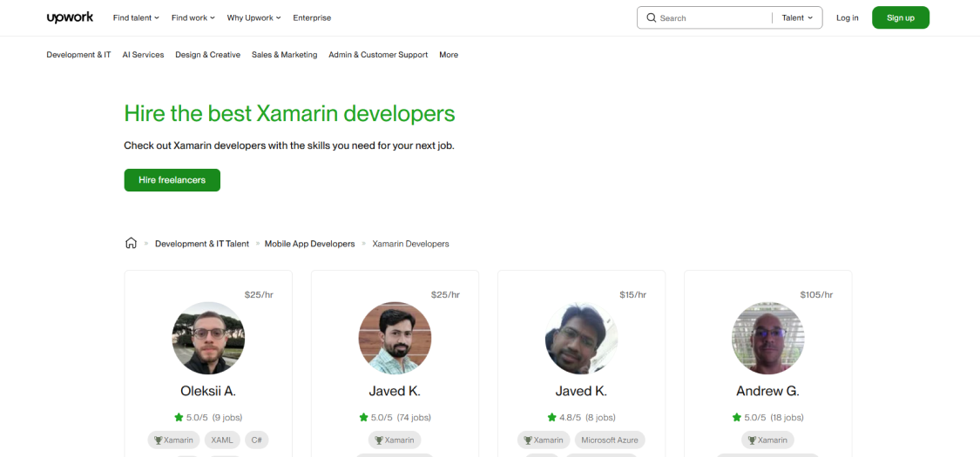Click the name Oleksii A.
Screen dimensions: 980x457
pos(208,392)
